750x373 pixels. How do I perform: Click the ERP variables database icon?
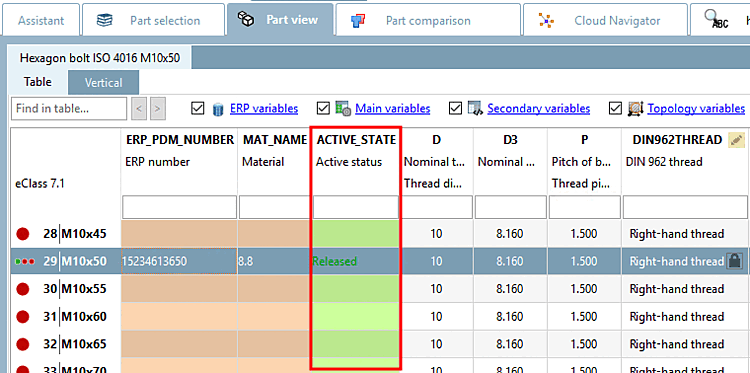218,109
